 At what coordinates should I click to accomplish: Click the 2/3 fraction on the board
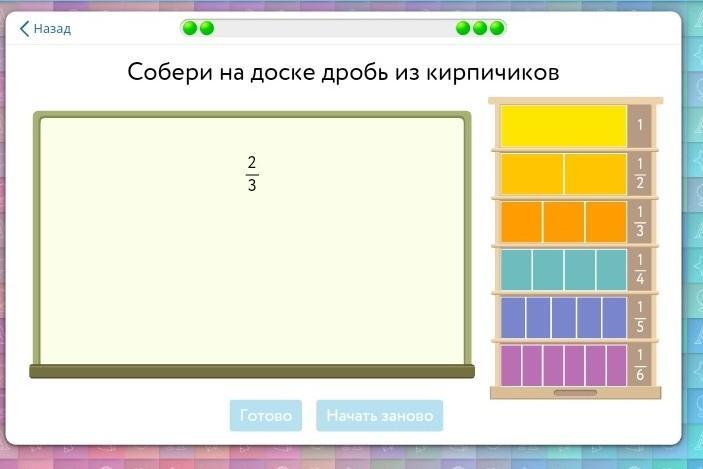pyautogui.click(x=252, y=173)
